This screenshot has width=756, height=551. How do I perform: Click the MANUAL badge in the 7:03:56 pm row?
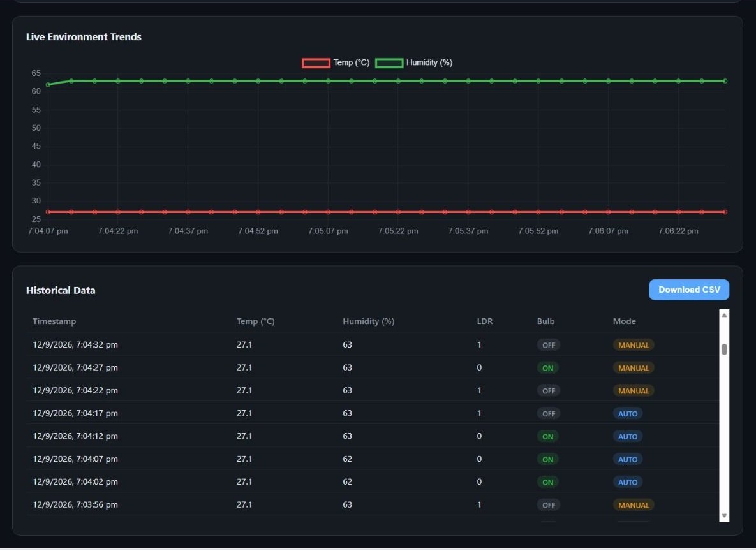click(x=634, y=506)
